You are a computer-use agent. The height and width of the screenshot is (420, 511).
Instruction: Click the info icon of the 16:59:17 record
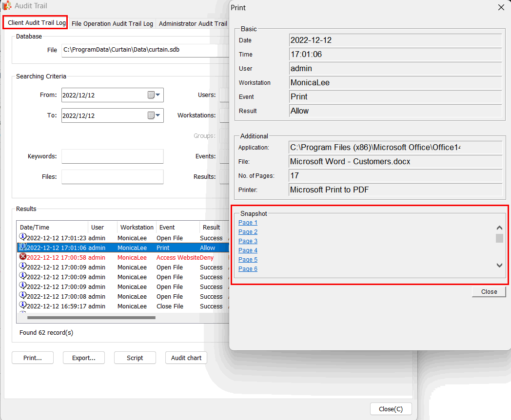(x=22, y=305)
